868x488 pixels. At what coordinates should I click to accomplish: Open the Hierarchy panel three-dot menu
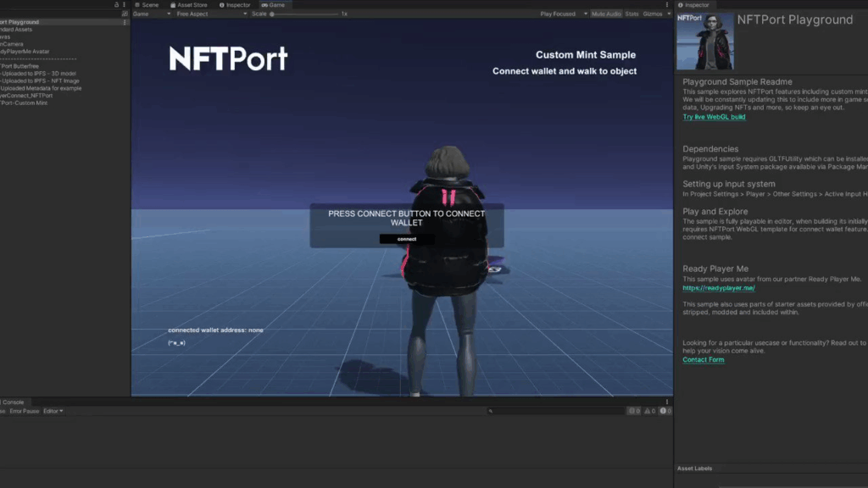point(124,4)
